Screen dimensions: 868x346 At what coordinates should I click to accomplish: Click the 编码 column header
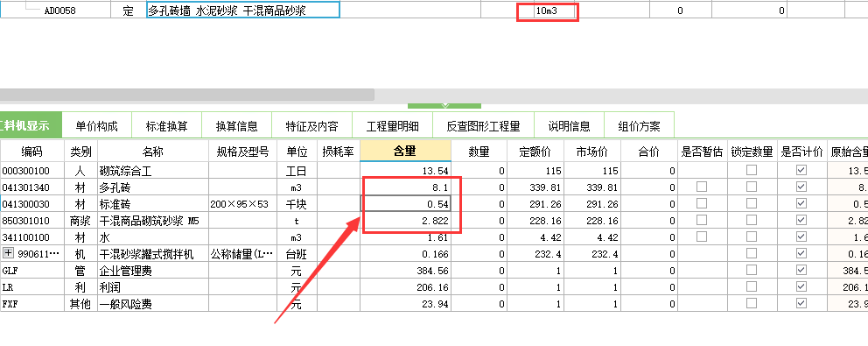point(32,152)
